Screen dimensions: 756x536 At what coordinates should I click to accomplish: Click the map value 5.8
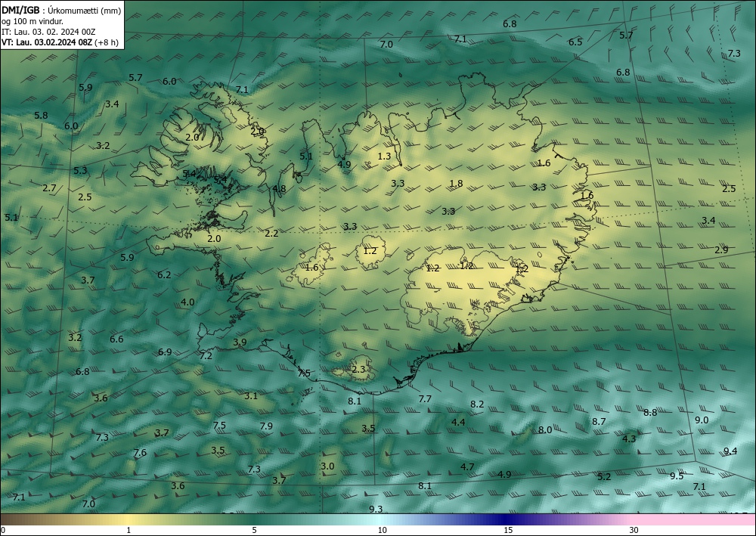(x=41, y=115)
